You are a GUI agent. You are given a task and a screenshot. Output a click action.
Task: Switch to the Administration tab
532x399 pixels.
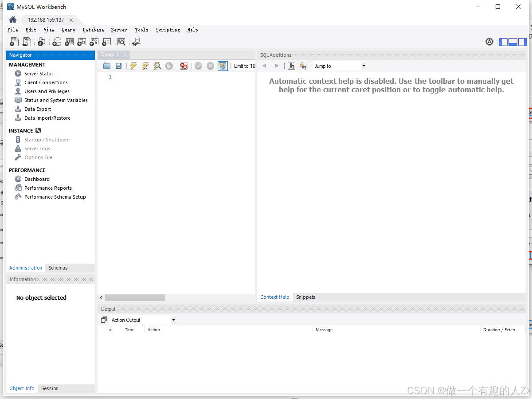[x=26, y=268]
